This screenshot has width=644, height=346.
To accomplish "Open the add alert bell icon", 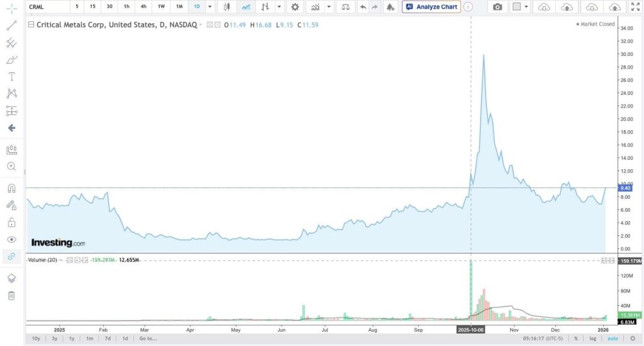I will coord(391,7).
